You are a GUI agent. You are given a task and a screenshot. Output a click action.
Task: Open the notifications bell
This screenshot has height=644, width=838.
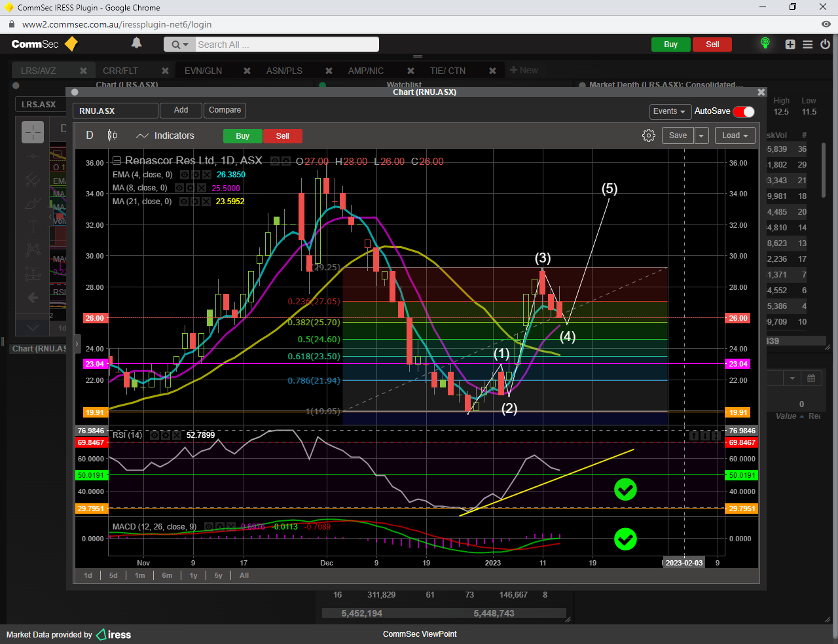[136, 43]
